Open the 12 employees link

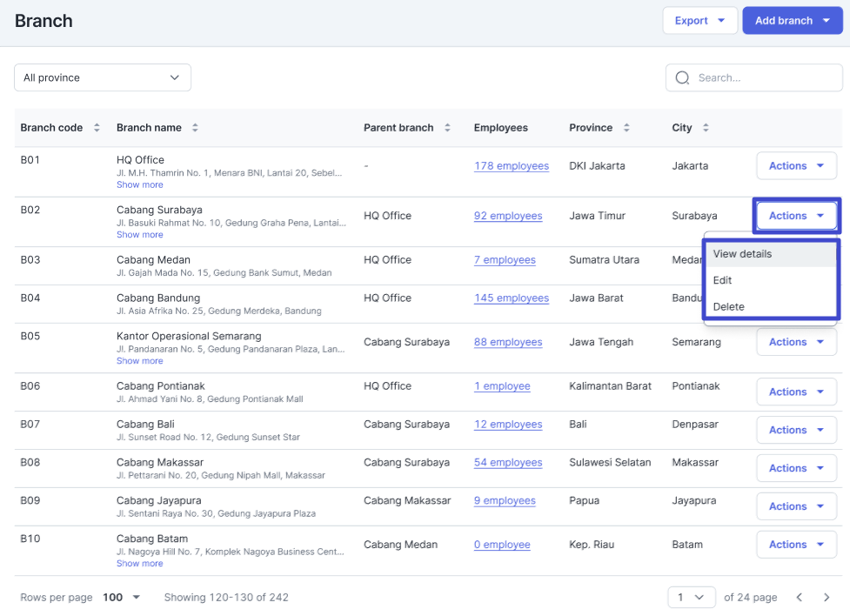coord(508,425)
